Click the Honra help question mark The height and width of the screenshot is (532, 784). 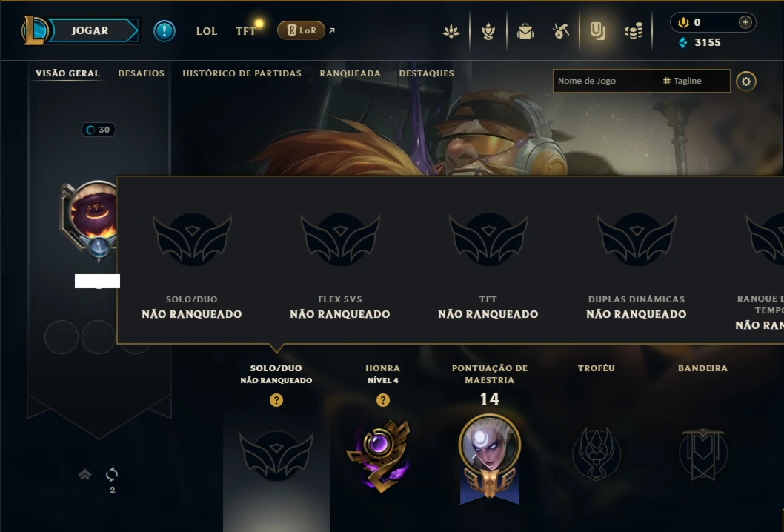tap(383, 400)
